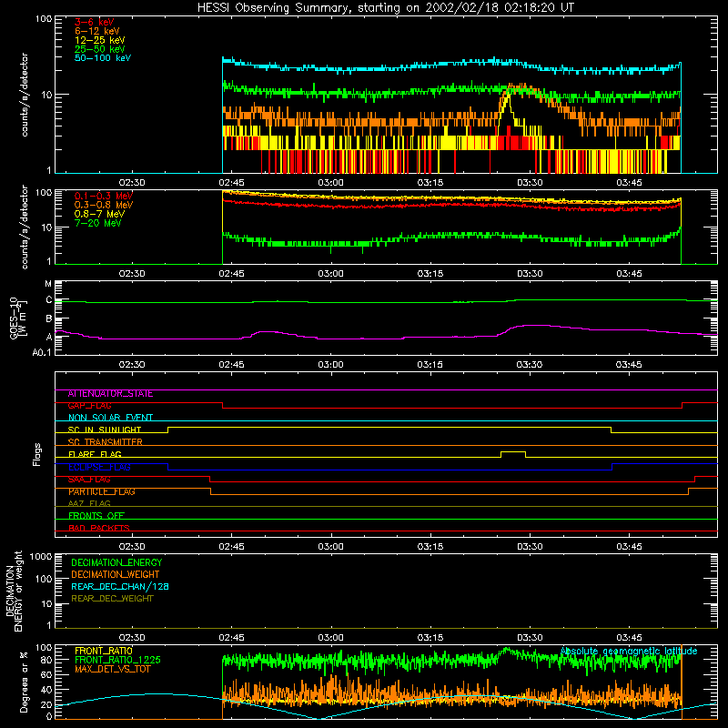Select the yellow 12-25 keV legend label

(x=99, y=40)
